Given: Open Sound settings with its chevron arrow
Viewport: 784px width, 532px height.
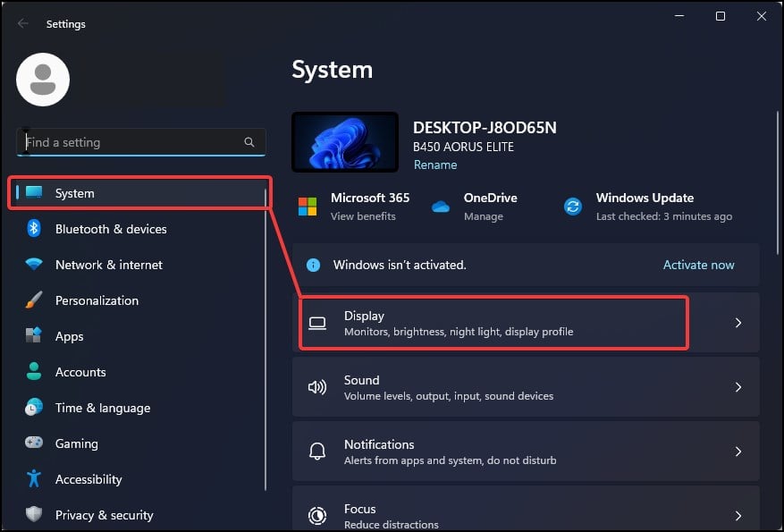Looking at the screenshot, I should pyautogui.click(x=738, y=387).
